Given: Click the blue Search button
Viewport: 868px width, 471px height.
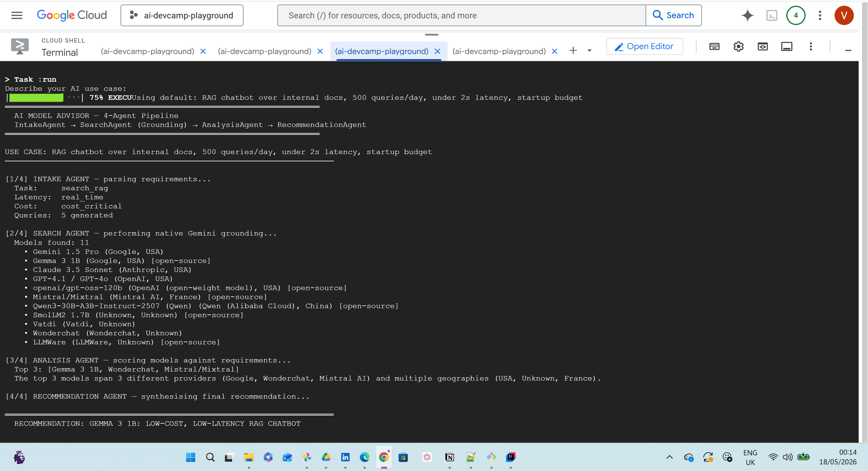Looking at the screenshot, I should (x=674, y=15).
